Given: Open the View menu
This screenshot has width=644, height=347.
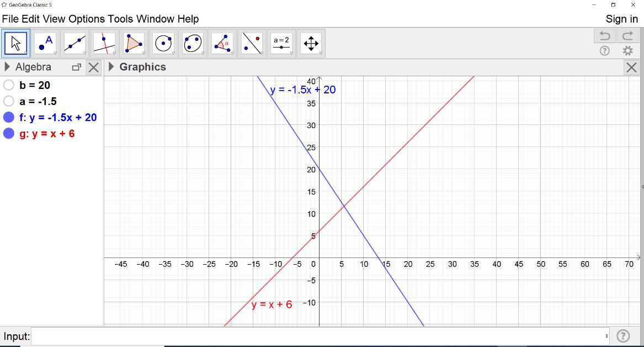Looking at the screenshot, I should [x=54, y=19].
